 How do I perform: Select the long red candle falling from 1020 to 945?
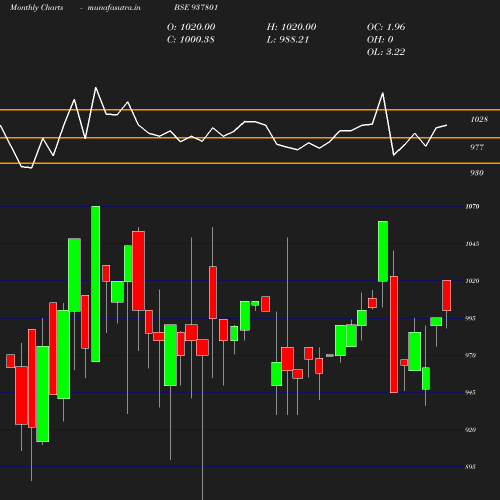tap(394, 334)
